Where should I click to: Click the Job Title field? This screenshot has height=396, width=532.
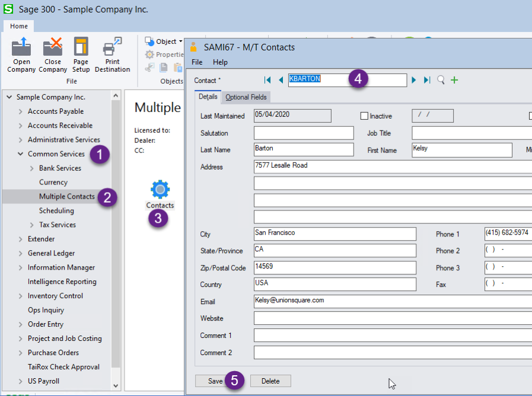pyautogui.click(x=472, y=133)
